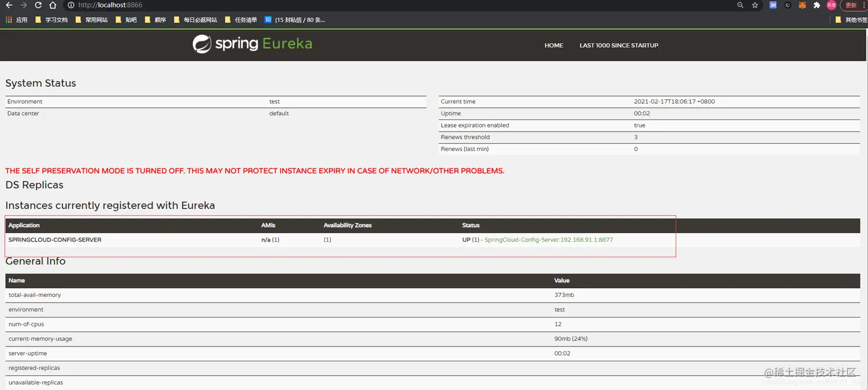Open the 贴吧 bookmark folder
This screenshot has width=868, height=390.
(126, 20)
